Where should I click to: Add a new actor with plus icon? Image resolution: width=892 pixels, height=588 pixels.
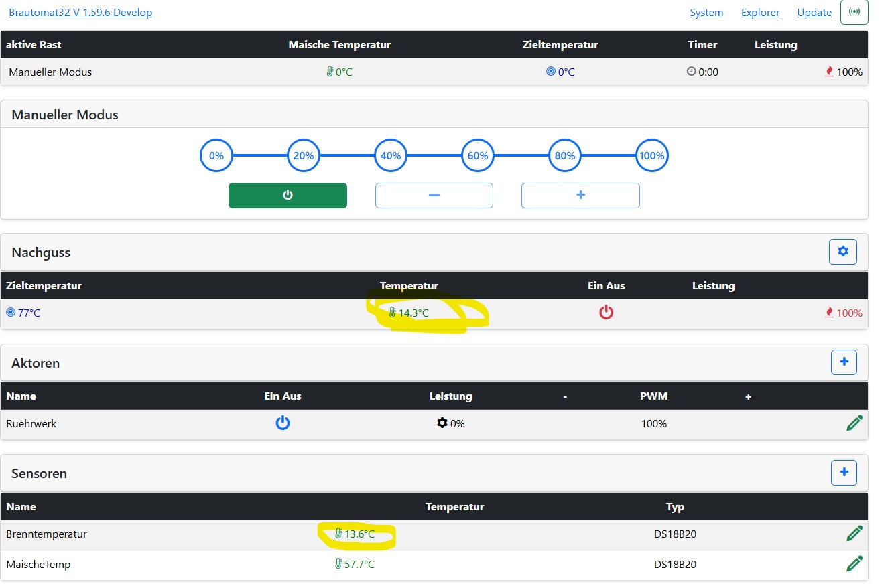pos(844,362)
